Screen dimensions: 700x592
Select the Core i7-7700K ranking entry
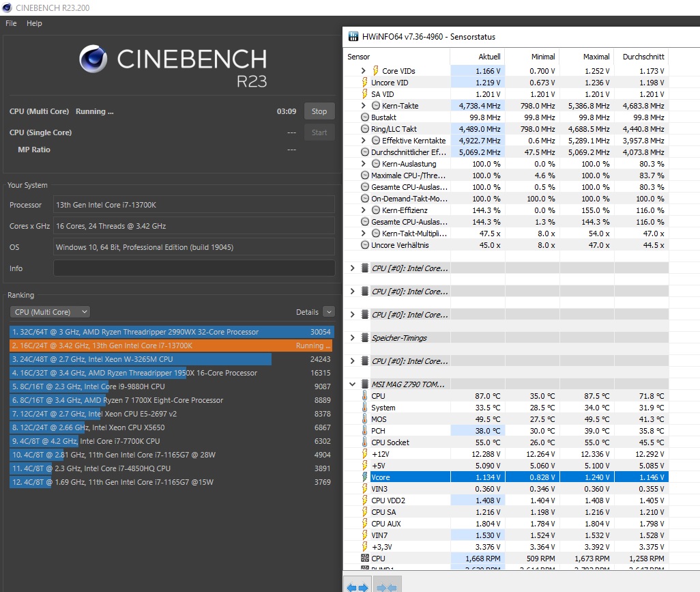171,441
